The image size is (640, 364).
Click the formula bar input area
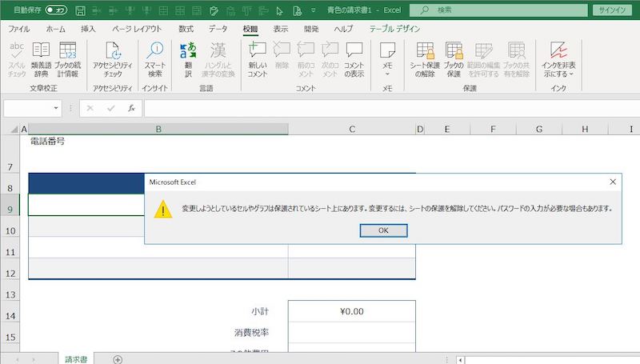[392, 108]
